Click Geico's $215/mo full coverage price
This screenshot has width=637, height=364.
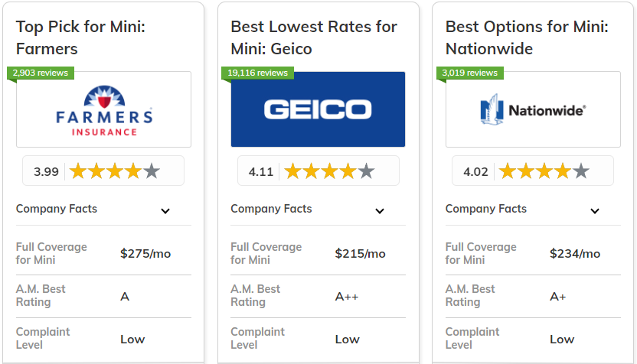click(360, 254)
